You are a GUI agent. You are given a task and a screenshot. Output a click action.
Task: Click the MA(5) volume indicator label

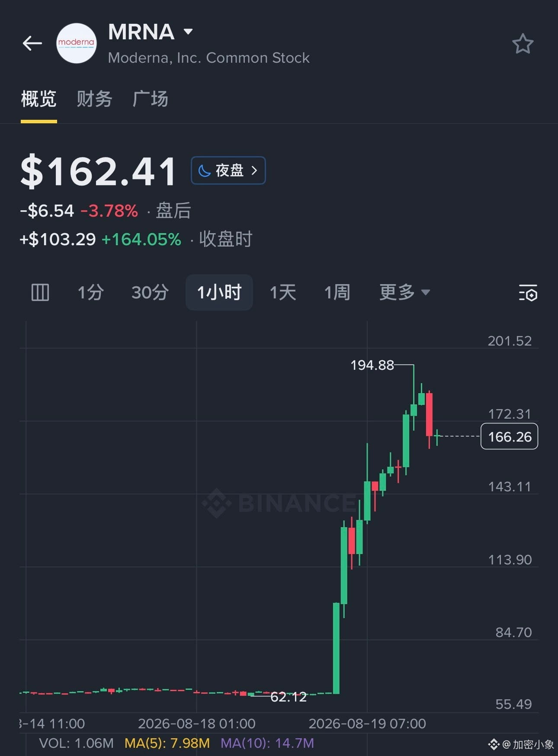pos(167,743)
